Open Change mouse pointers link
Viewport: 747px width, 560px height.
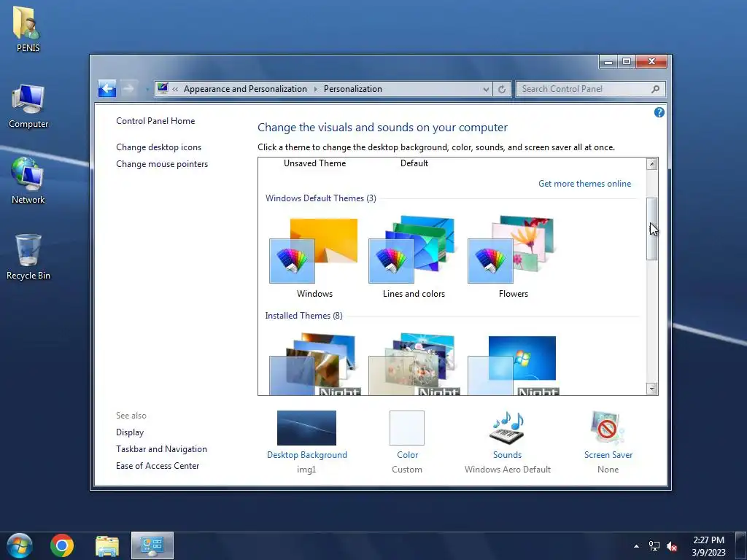(162, 164)
